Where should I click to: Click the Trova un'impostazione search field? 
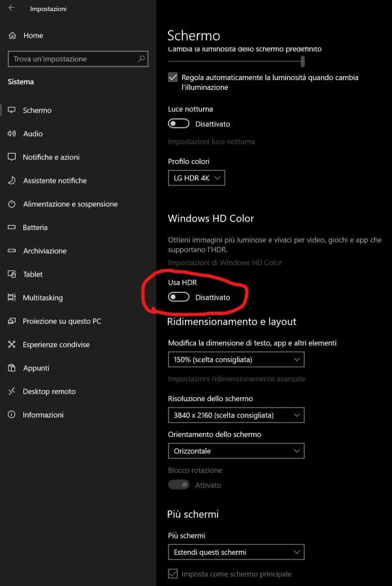pyautogui.click(x=73, y=59)
